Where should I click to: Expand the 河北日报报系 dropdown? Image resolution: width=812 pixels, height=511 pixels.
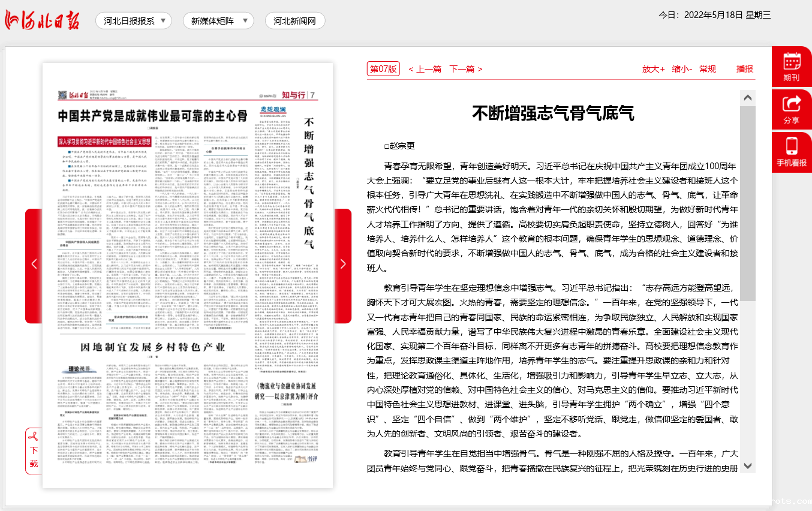pos(134,21)
